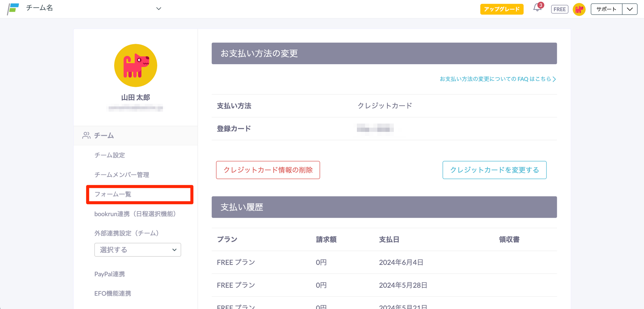Open the サポート dropdown arrow
This screenshot has height=309, width=644.
[x=630, y=9]
